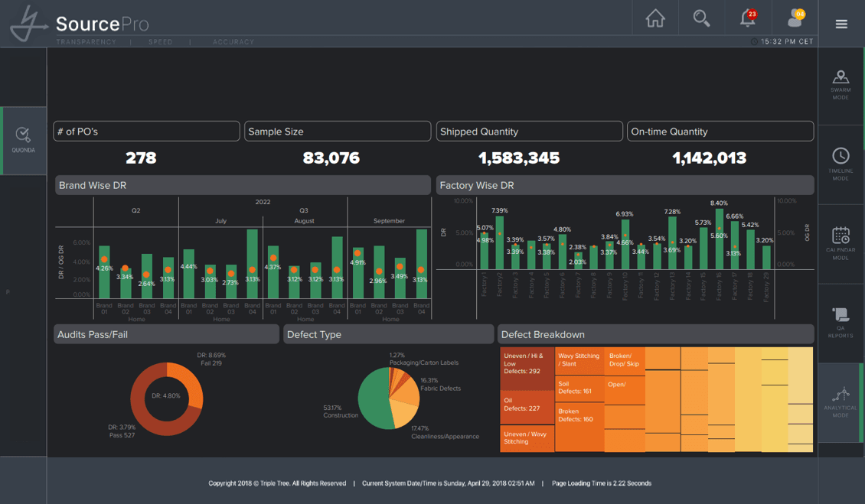Viewport: 865px width, 504px height.
Task: Click the 17.47% Cleanliness/Appearance label
Action: point(446,432)
